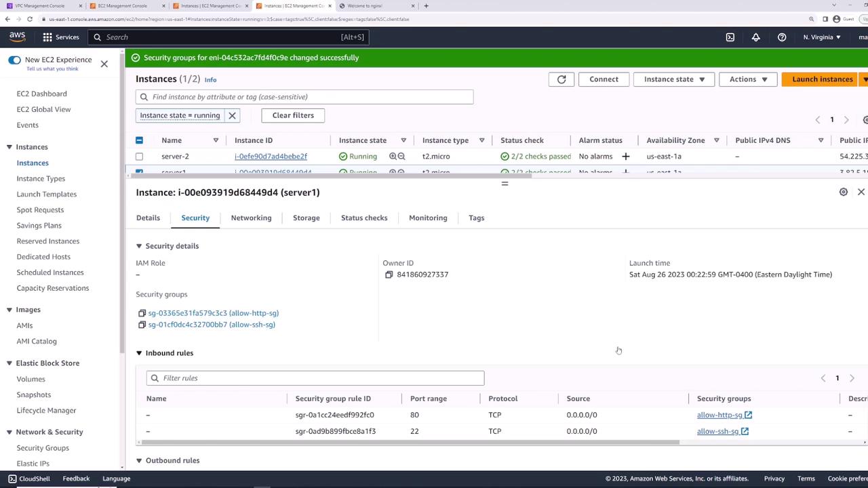The height and width of the screenshot is (488, 868).
Task: Toggle the New EC2 Experience switch
Action: click(14, 60)
